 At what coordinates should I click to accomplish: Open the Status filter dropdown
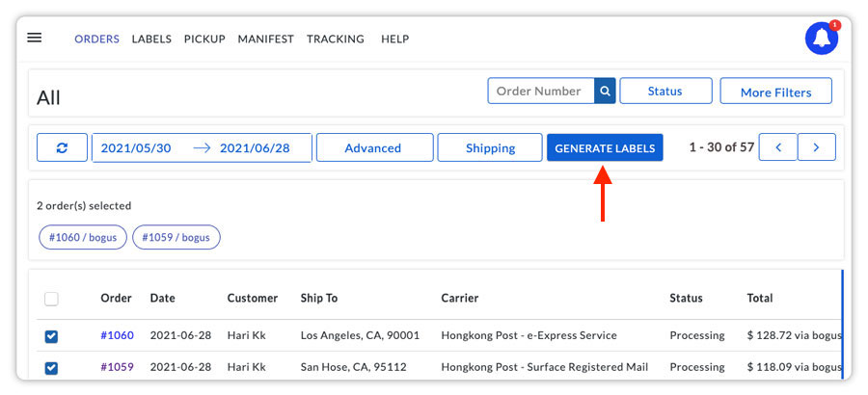coord(665,91)
